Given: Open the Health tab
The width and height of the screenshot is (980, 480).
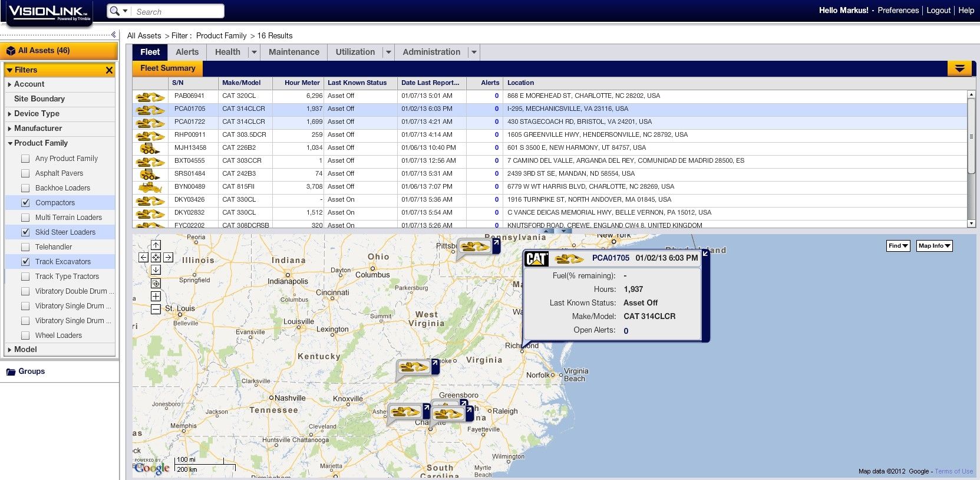Looking at the screenshot, I should click(227, 52).
